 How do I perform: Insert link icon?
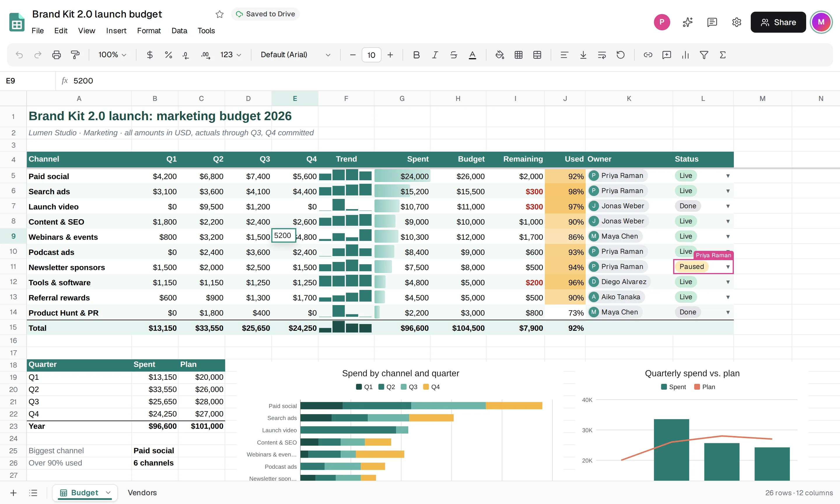(x=648, y=55)
